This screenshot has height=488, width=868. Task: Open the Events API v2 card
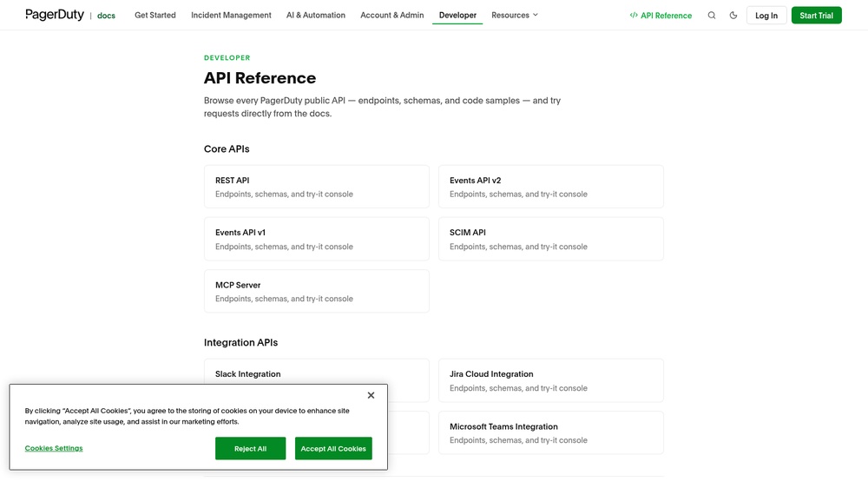tap(551, 187)
